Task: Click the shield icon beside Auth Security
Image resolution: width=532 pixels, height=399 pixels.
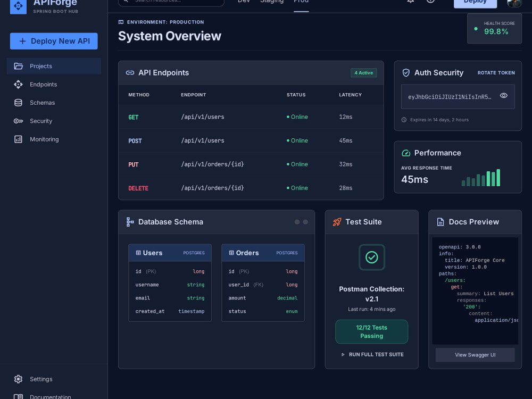Action: 406,72
